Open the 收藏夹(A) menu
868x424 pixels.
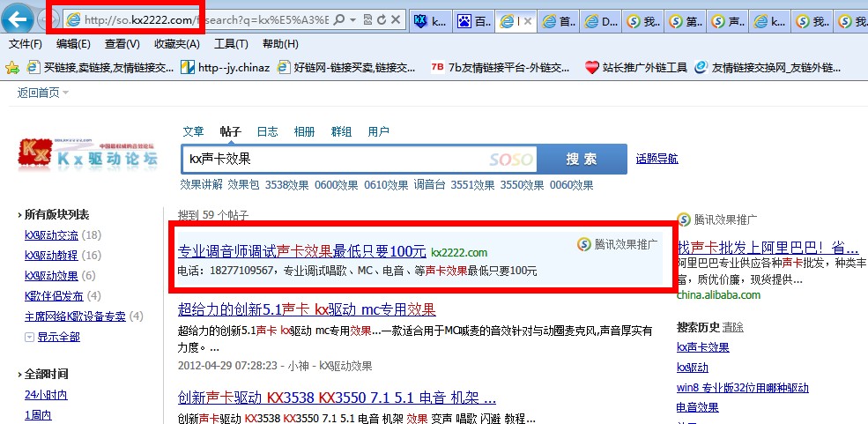pos(176,44)
